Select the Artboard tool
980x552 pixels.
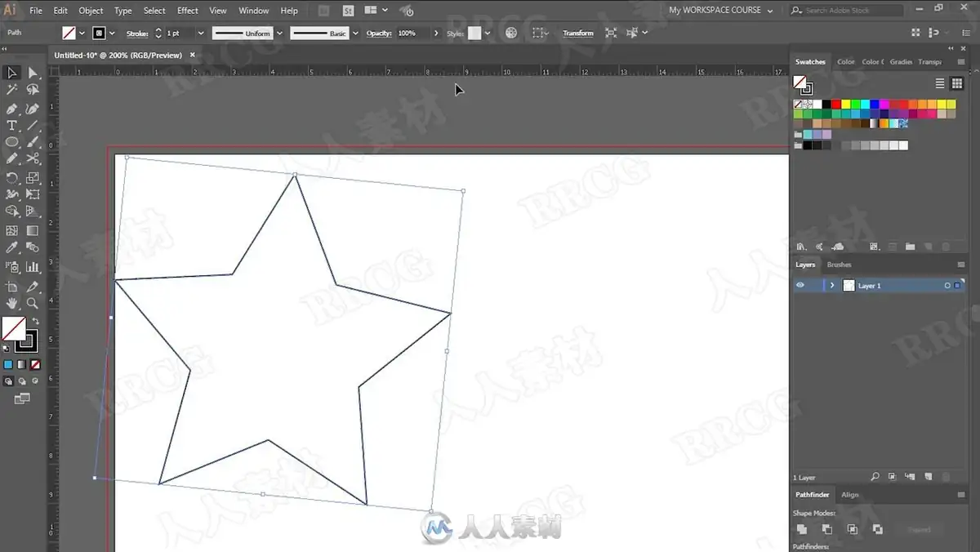[12, 287]
